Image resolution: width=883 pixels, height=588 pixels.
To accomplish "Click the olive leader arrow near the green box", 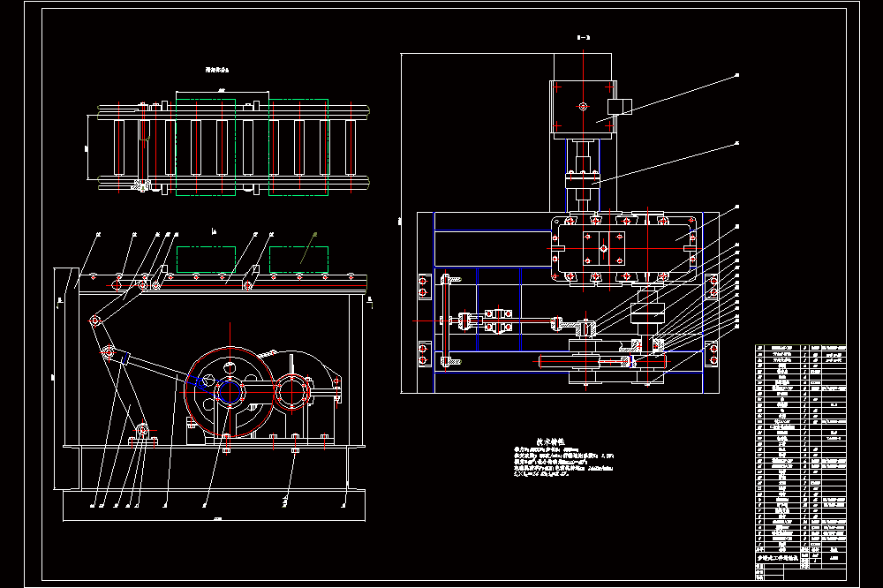I will 308,248.
